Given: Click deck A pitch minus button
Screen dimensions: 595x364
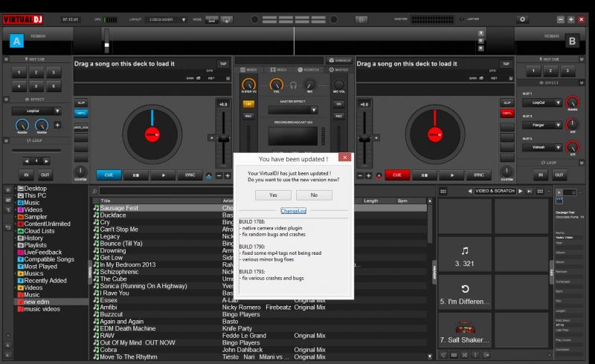Looking at the screenshot, I should coord(219,175).
